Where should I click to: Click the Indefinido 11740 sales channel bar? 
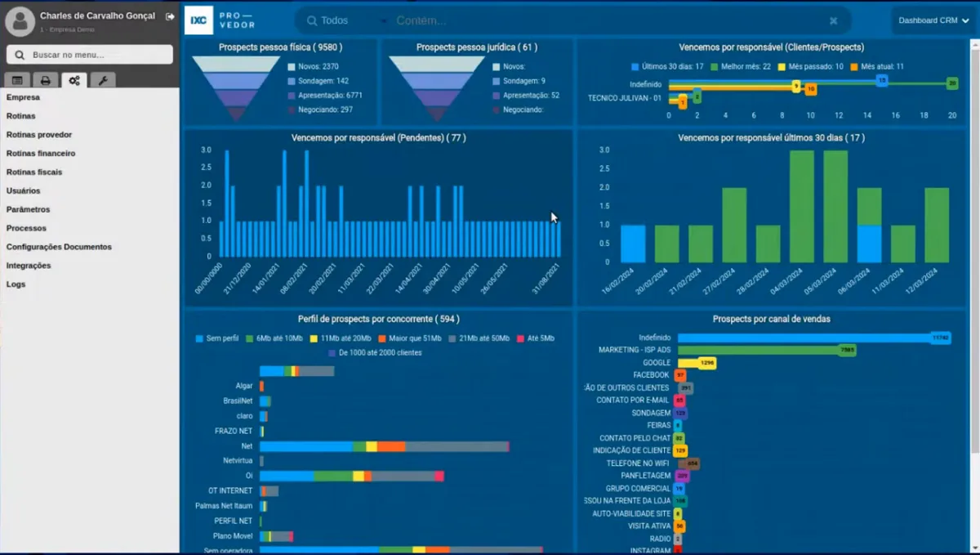pyautogui.click(x=813, y=338)
